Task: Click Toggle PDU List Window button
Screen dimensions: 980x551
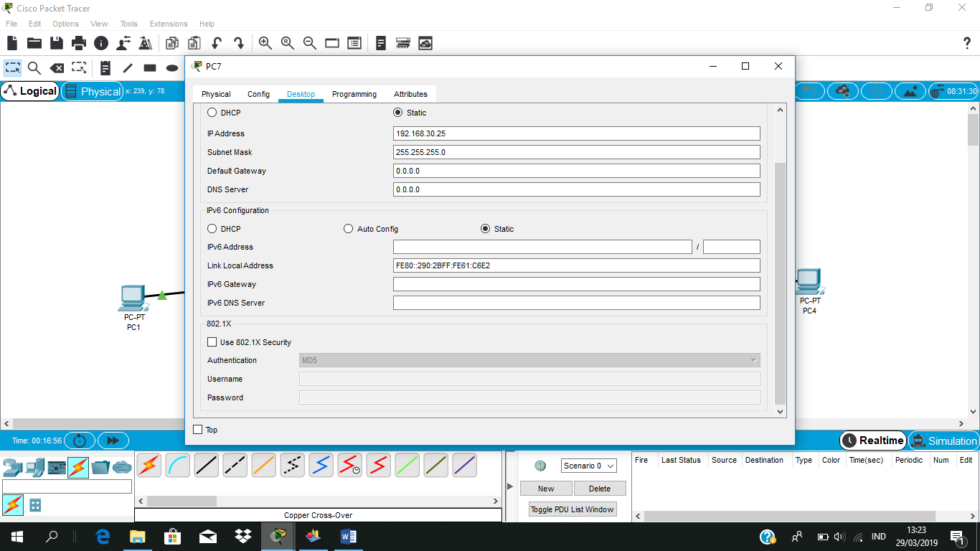Action: (573, 509)
